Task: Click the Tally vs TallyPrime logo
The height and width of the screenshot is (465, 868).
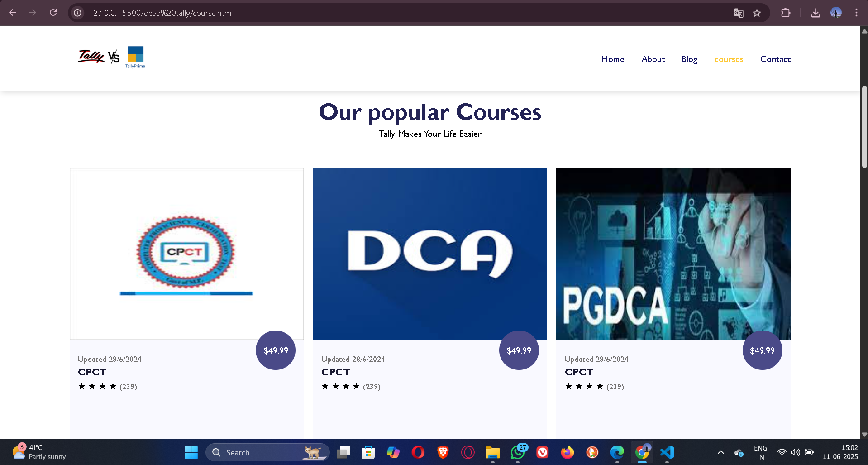Action: [x=111, y=57]
